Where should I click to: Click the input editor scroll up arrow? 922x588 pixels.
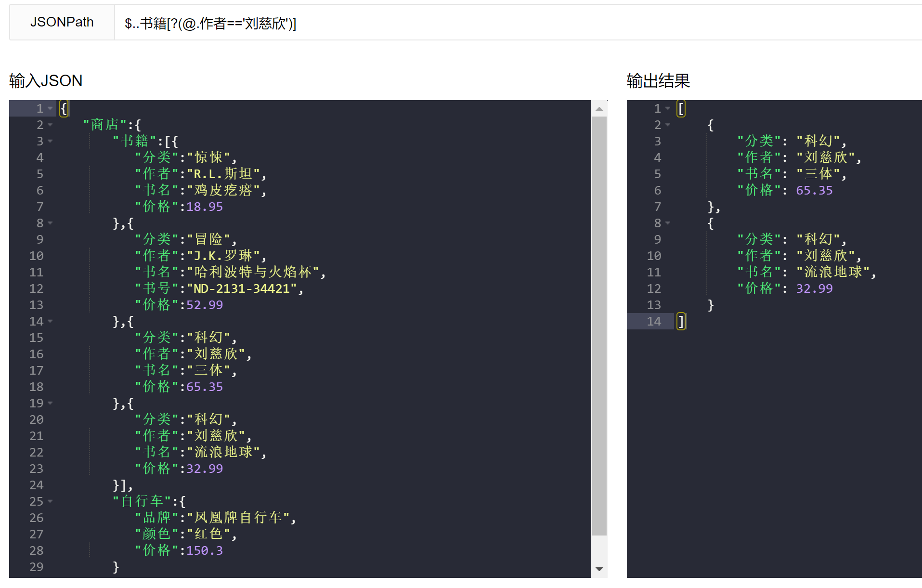[599, 109]
